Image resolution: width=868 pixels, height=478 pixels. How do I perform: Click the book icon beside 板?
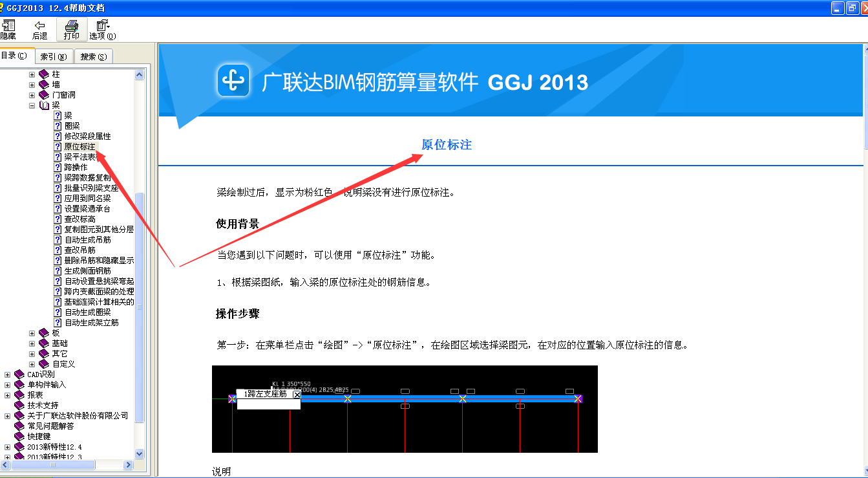click(44, 333)
